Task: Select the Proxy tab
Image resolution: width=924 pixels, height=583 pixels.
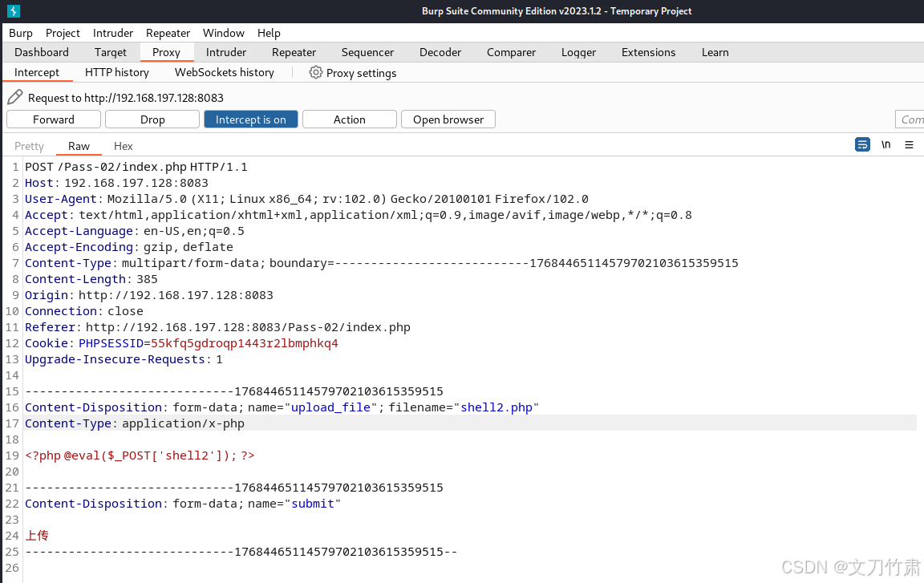Action: tap(166, 52)
